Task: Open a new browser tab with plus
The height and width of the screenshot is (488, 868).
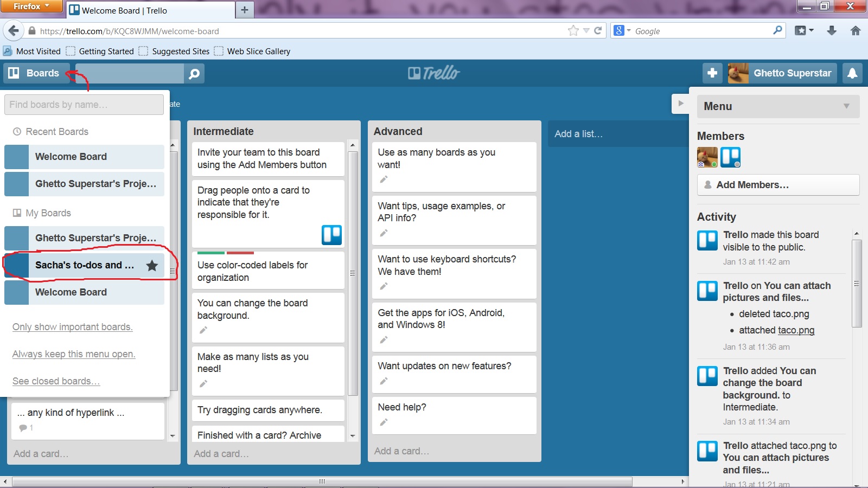Action: [245, 10]
